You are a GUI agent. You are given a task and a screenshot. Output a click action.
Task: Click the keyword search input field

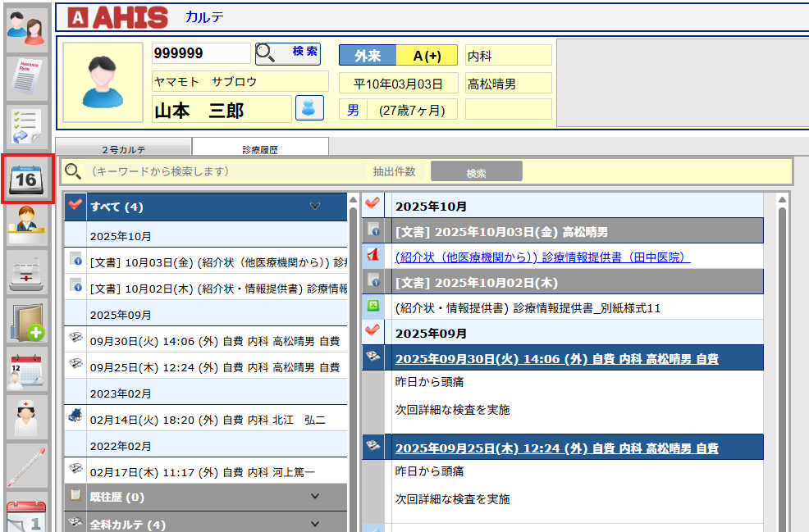point(222,171)
